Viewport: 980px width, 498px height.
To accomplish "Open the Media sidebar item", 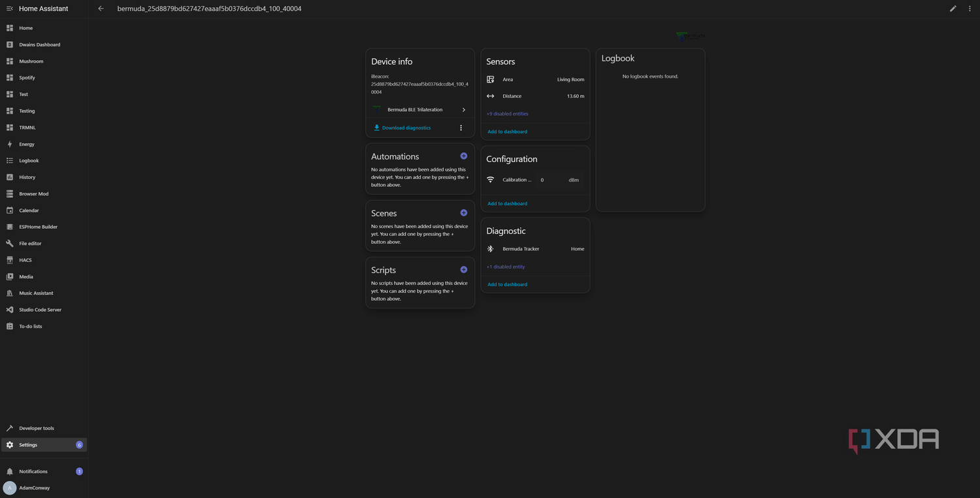I will pyautogui.click(x=44, y=276).
